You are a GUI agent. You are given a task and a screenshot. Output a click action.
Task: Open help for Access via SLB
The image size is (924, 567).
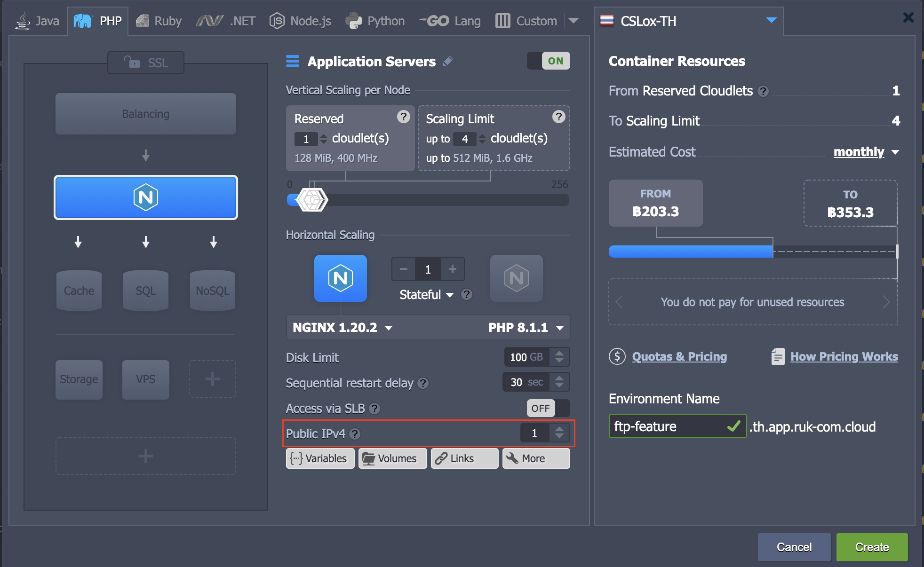coord(374,409)
